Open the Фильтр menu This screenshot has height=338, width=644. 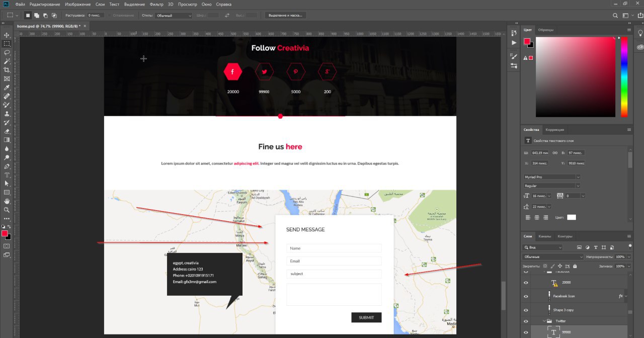click(157, 4)
